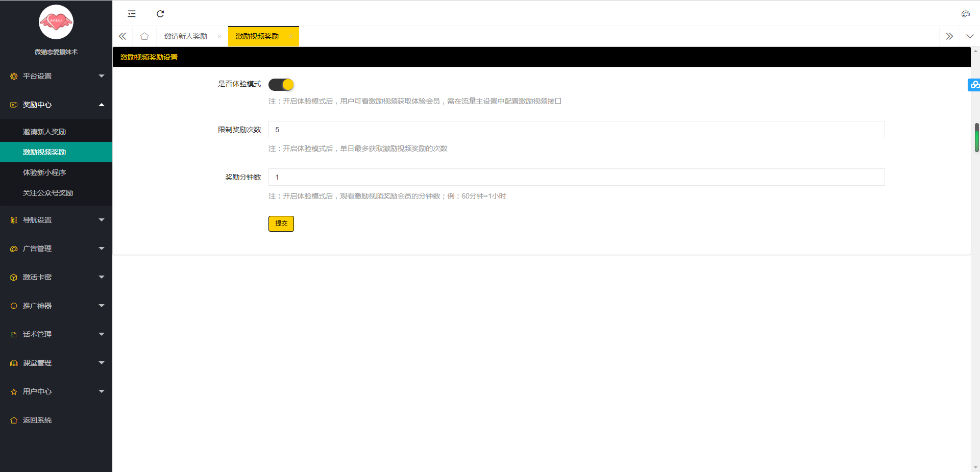This screenshot has width=980, height=472.
Task: Submit the form with the 提交 button
Action: pos(281,223)
